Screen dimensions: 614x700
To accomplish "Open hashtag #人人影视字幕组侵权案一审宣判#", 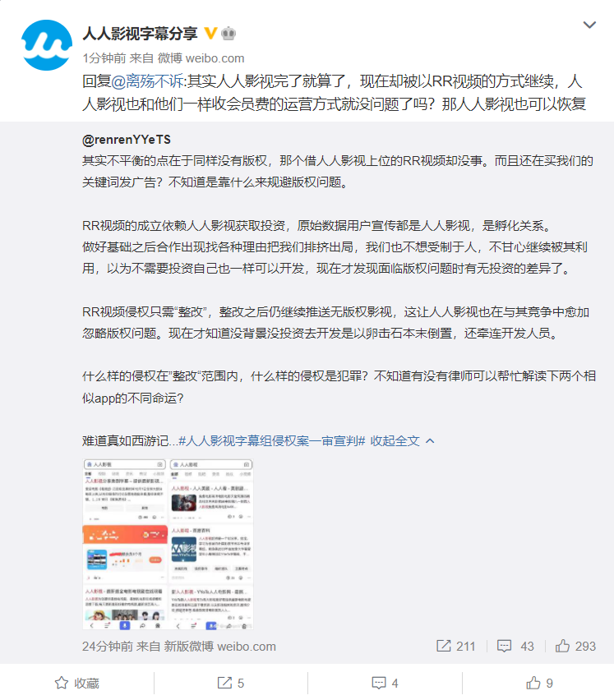I will [x=271, y=441].
